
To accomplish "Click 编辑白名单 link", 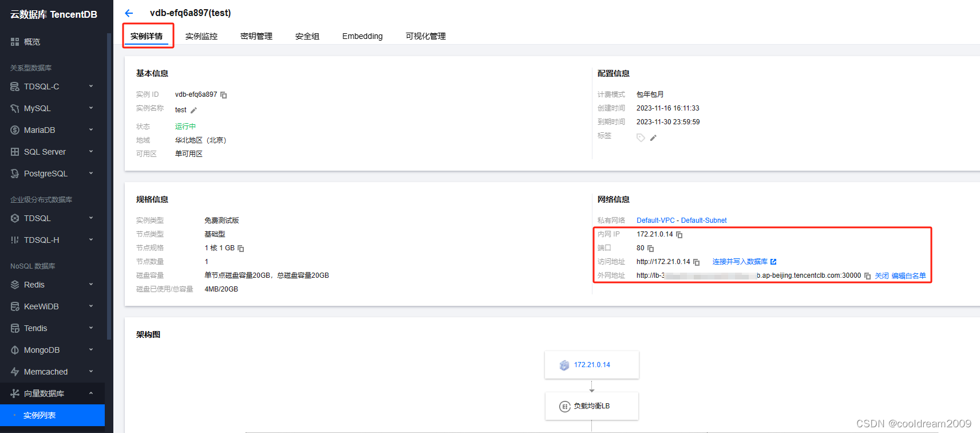I will click(x=908, y=276).
